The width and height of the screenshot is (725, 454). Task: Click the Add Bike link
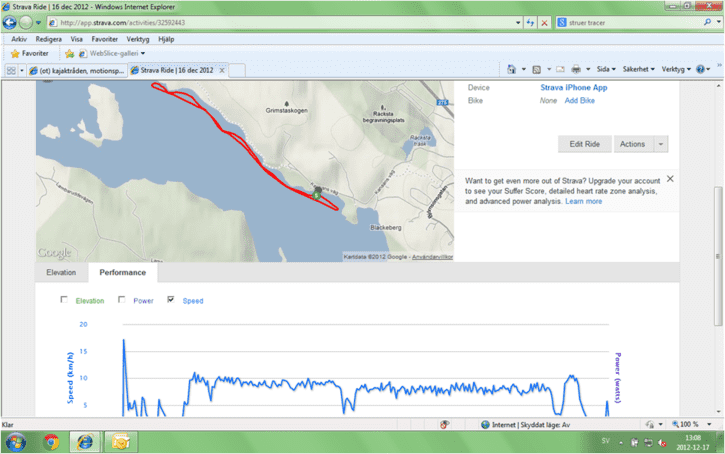(x=580, y=100)
